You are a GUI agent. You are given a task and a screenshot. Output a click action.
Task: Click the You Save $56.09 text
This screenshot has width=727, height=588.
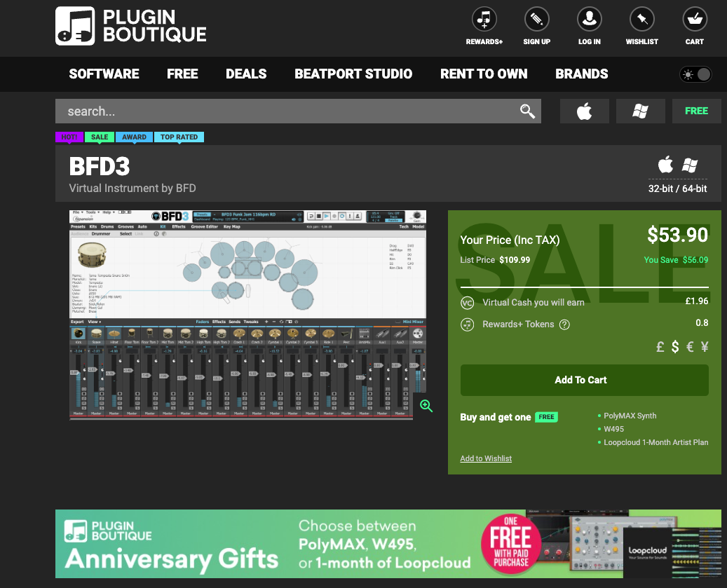pyautogui.click(x=676, y=260)
